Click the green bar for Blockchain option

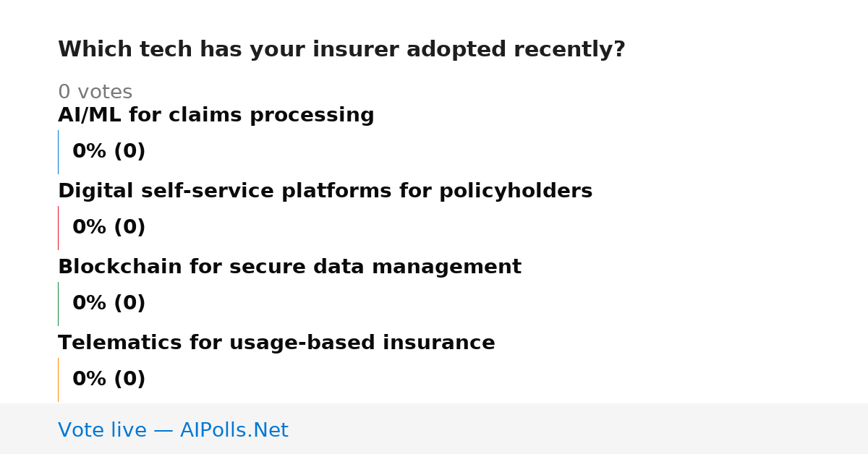tap(59, 304)
